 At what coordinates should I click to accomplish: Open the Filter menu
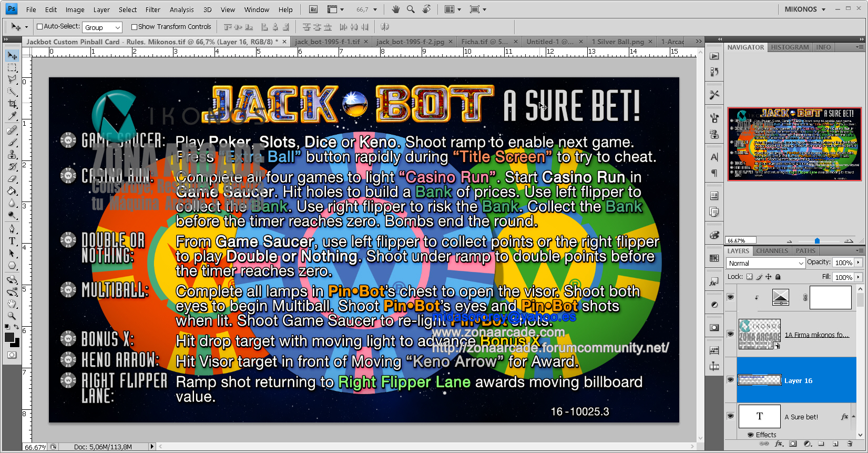tap(153, 9)
